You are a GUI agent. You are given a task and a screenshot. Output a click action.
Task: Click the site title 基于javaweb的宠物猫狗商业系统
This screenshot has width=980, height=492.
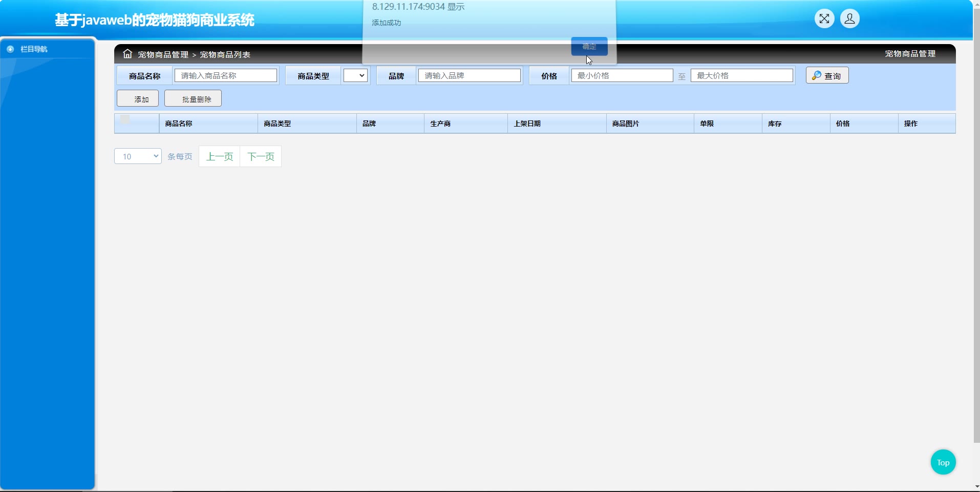tap(155, 20)
